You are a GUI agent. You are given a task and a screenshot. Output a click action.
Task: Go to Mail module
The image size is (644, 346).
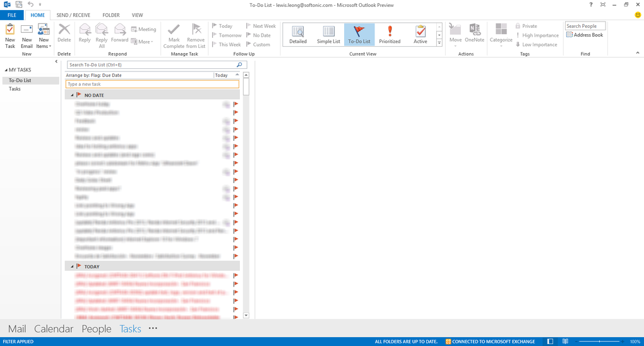click(17, 329)
